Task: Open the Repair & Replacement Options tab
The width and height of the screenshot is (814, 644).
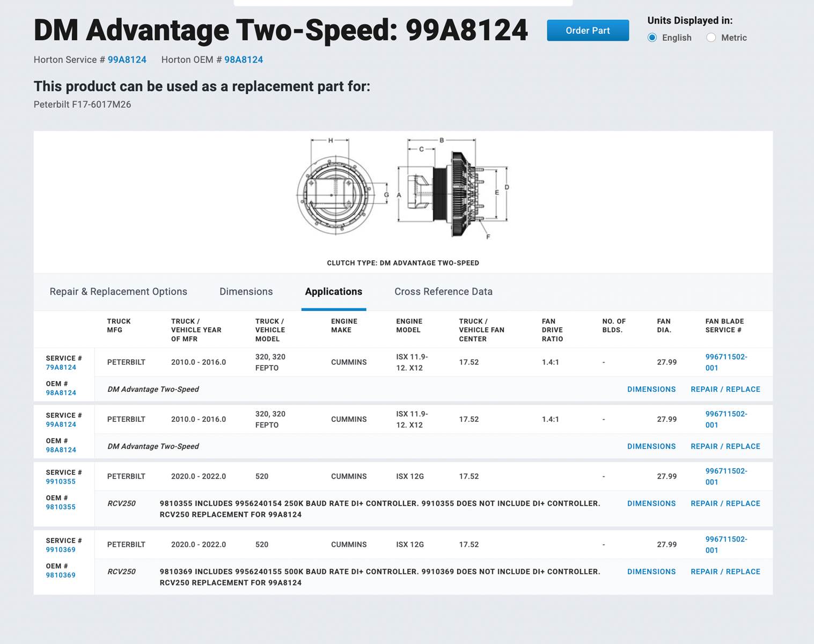Action: [118, 291]
